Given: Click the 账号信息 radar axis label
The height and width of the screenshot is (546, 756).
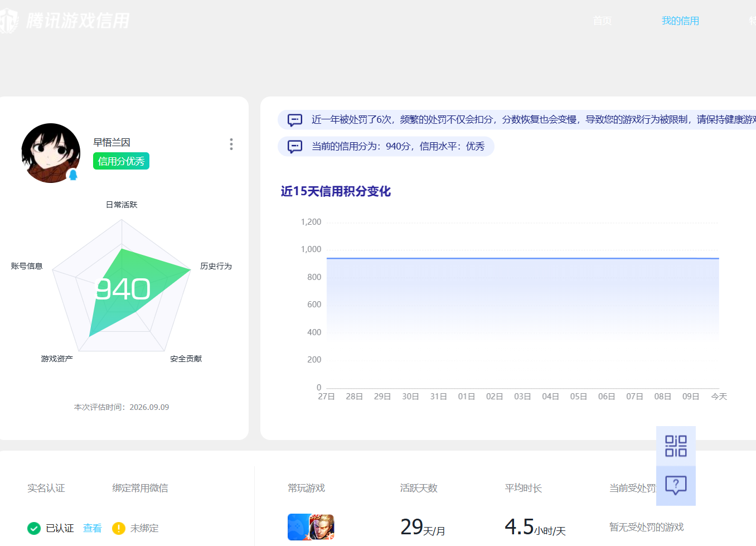Looking at the screenshot, I should [x=27, y=266].
